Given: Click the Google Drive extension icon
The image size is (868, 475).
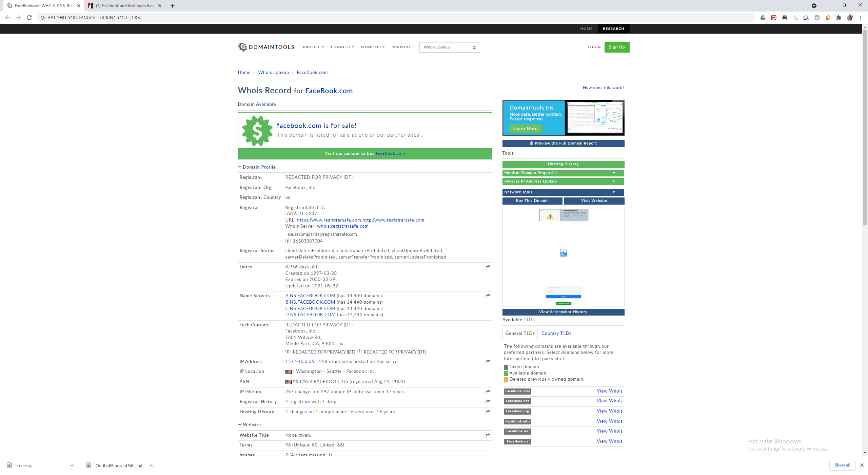Looking at the screenshot, I should click(x=763, y=18).
